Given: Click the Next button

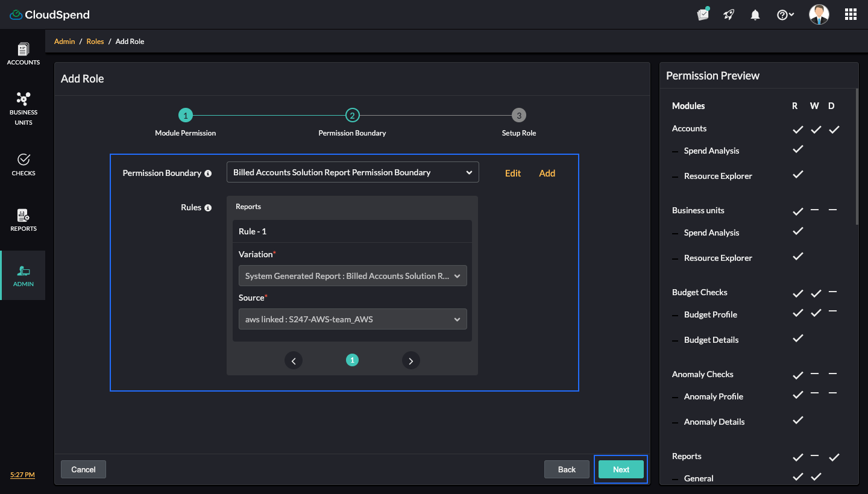Looking at the screenshot, I should coord(621,469).
